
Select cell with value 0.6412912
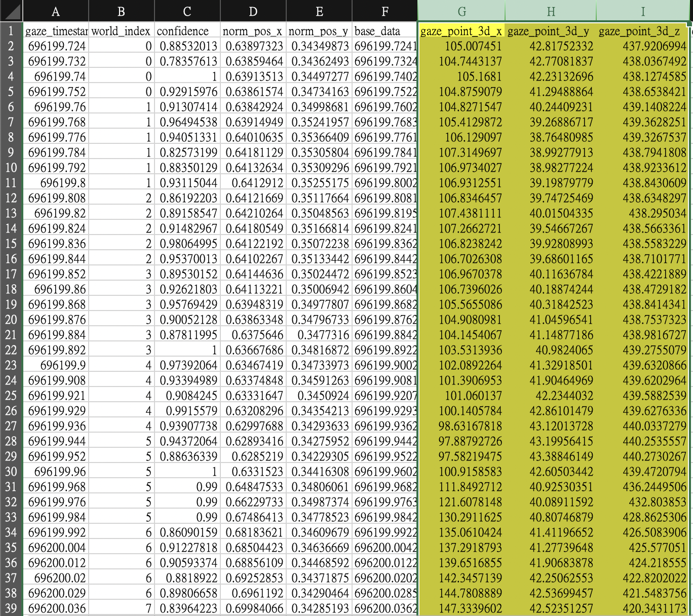[x=253, y=183]
